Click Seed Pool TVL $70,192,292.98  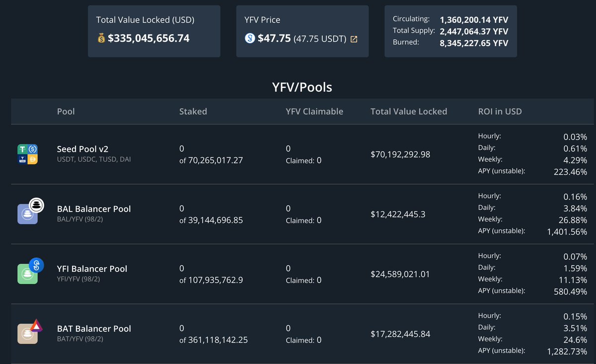coord(400,154)
